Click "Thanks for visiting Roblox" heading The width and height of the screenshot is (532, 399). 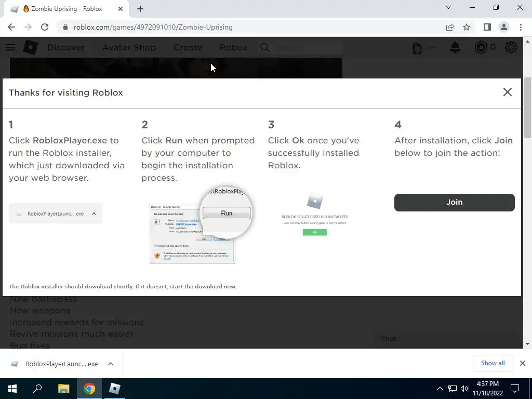[66, 92]
